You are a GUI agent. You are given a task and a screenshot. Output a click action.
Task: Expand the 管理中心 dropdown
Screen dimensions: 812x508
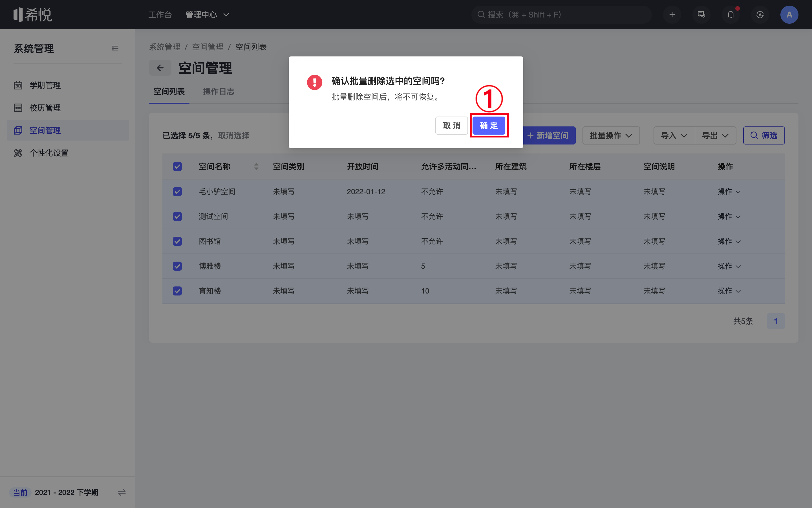tap(207, 14)
